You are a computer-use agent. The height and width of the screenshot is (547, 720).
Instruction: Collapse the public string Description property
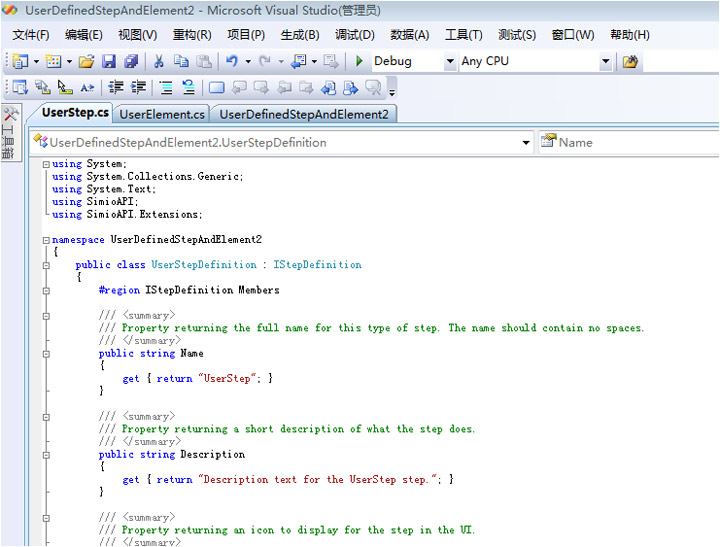pyautogui.click(x=46, y=455)
